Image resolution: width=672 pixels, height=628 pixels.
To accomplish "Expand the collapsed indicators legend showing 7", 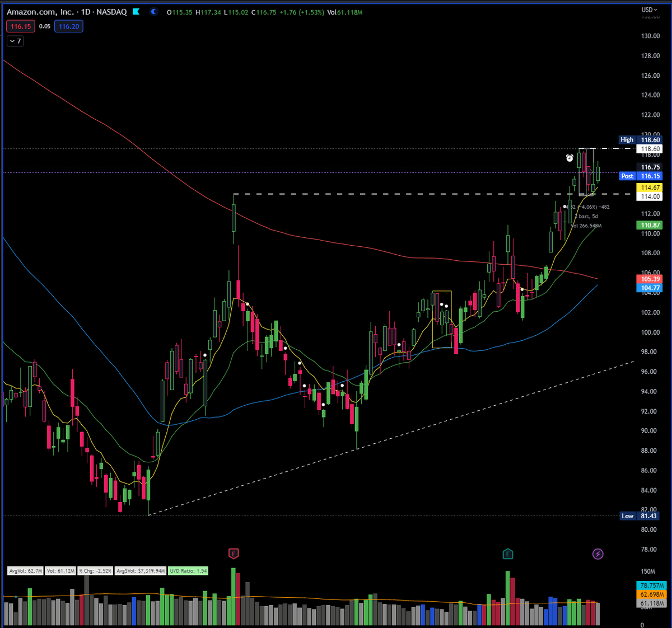I will [15, 41].
